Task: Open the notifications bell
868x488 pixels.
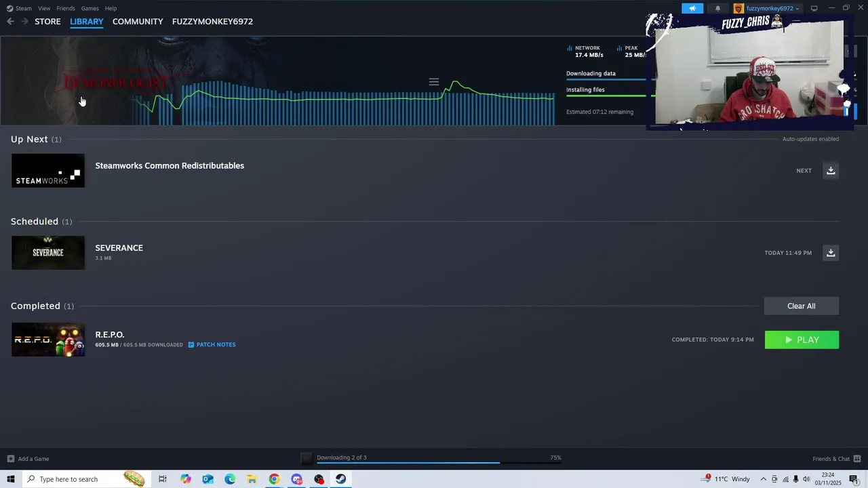Action: [717, 8]
